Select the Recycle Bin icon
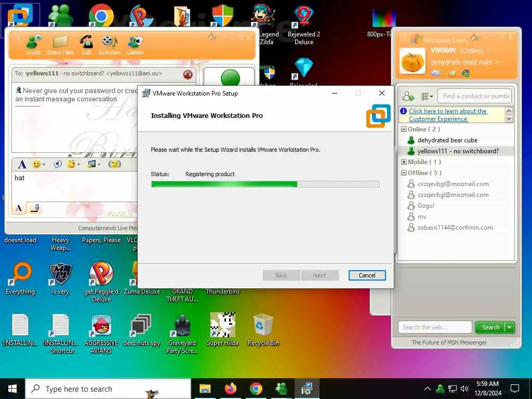Screen dimensions: 532x399 (263, 330)
